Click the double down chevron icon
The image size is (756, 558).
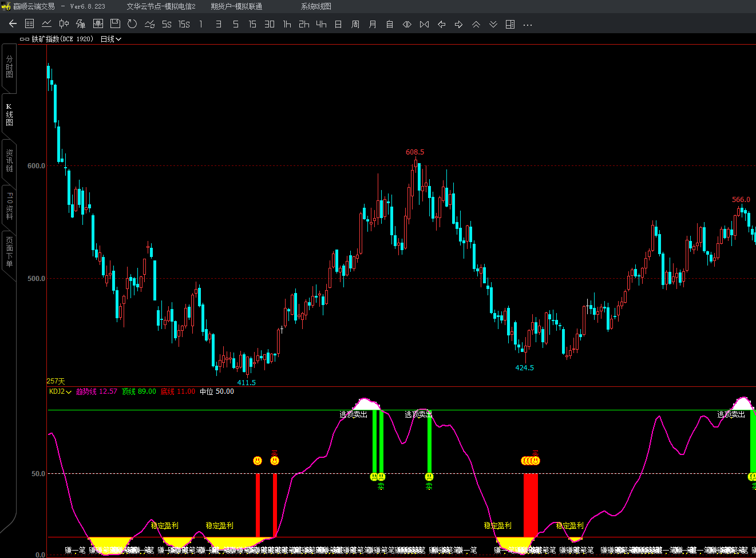click(x=493, y=24)
